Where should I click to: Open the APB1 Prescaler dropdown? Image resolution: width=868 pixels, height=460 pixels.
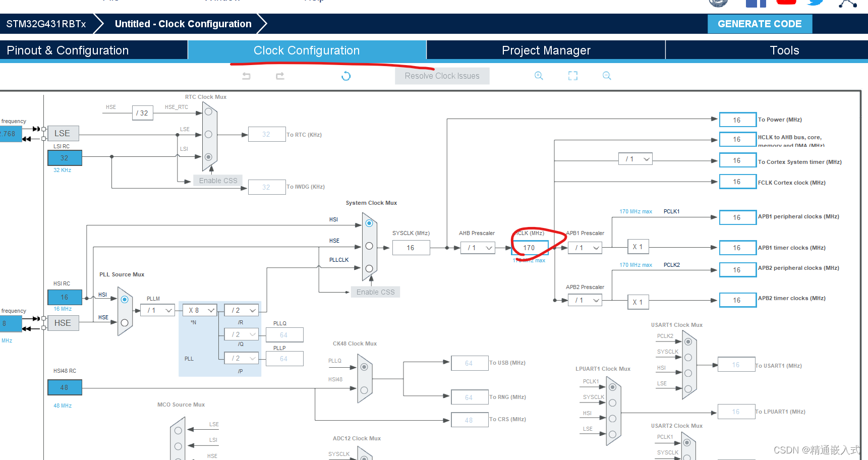point(585,248)
